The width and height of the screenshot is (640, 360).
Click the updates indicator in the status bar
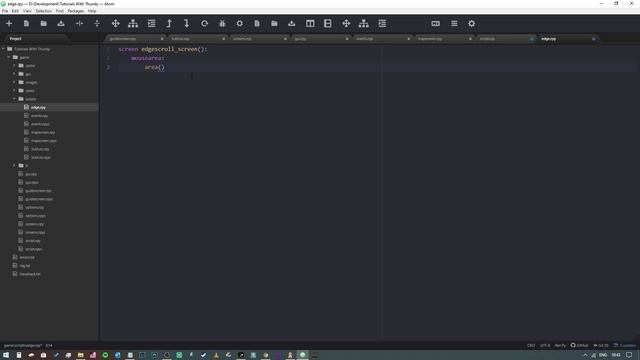[625, 345]
